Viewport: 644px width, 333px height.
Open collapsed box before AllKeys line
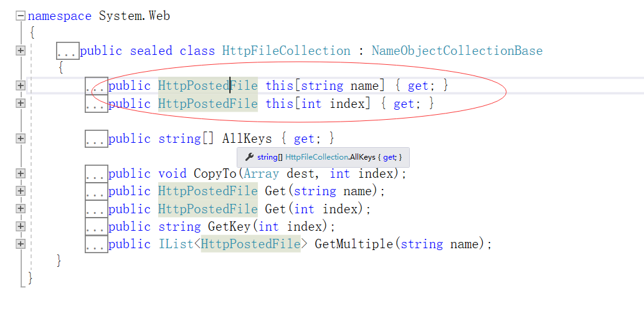click(x=97, y=138)
